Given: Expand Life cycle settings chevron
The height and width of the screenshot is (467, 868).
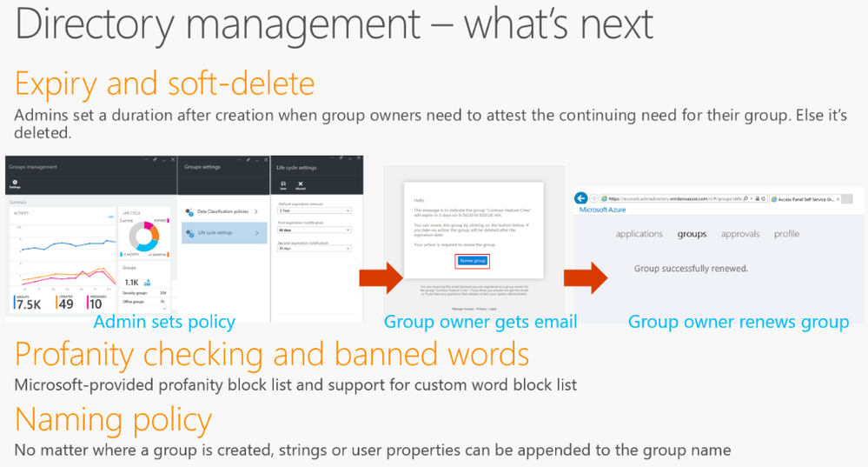Looking at the screenshot, I should [x=257, y=233].
